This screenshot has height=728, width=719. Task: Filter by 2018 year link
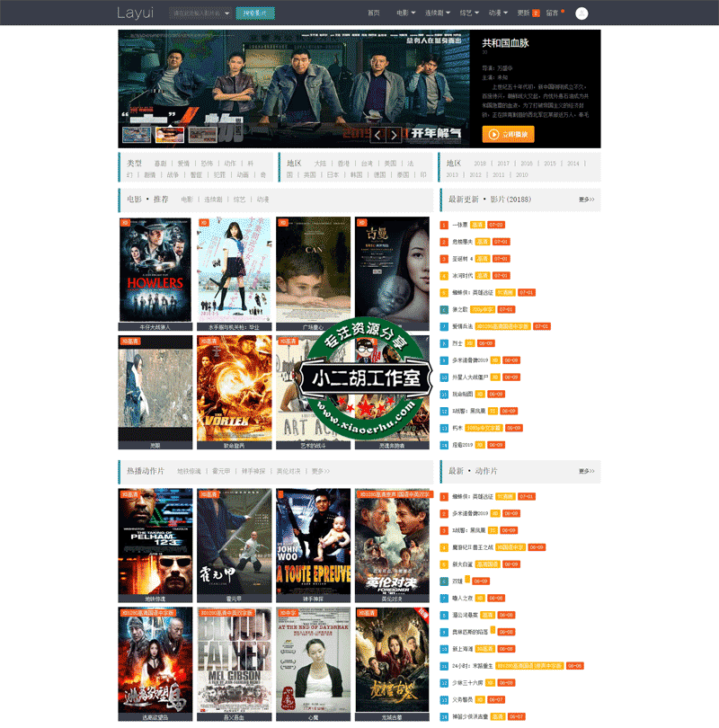480,164
